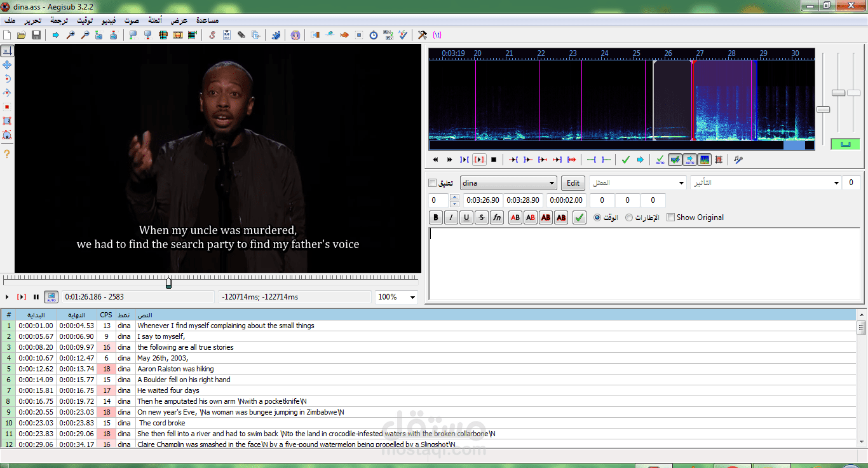Increase layer number with spinner up arrow

[x=454, y=197]
